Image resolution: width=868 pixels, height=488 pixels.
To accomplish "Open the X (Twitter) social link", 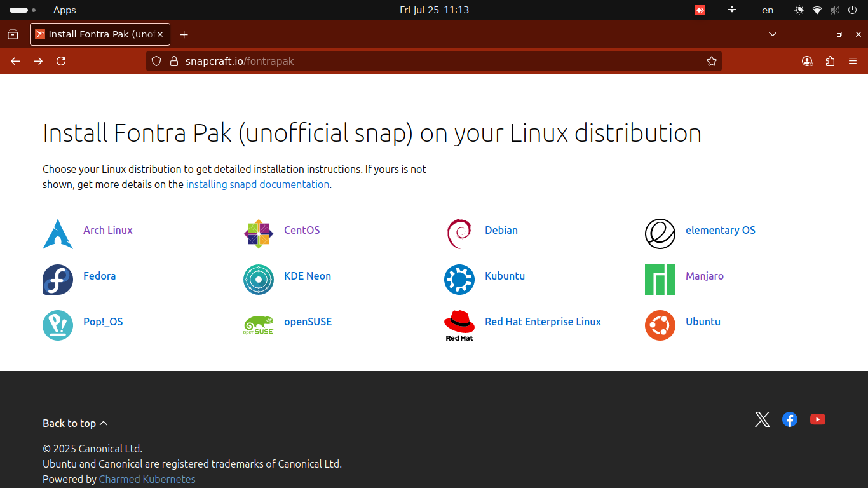I will click(x=763, y=419).
